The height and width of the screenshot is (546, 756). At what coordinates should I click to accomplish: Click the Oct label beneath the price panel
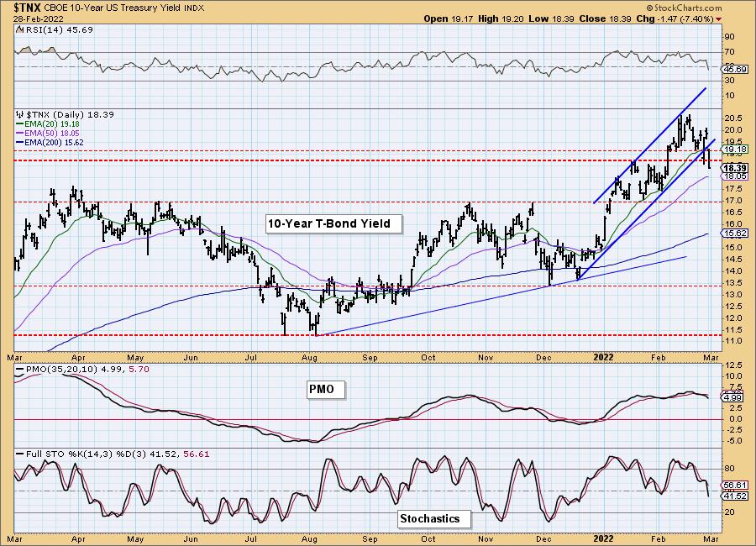[428, 357]
